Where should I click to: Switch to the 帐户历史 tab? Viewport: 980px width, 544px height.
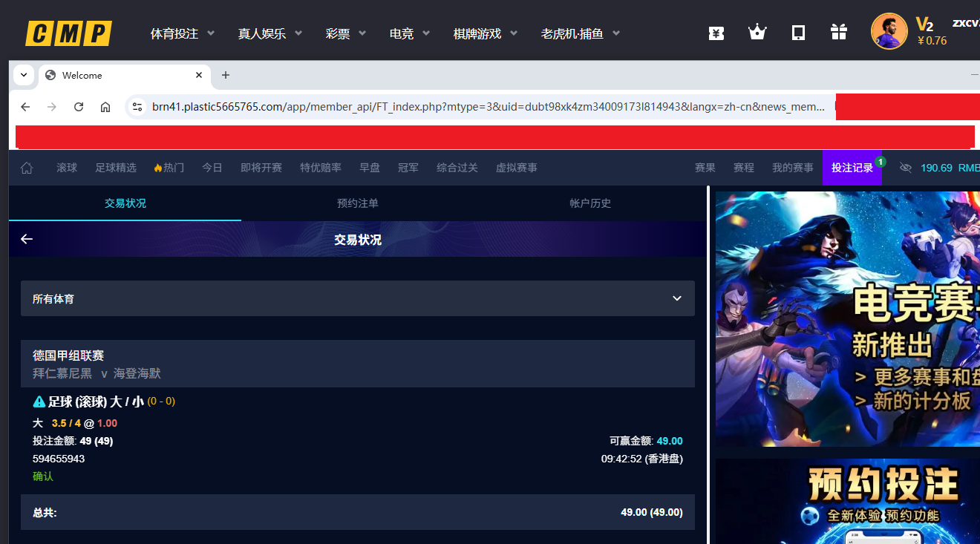point(590,203)
